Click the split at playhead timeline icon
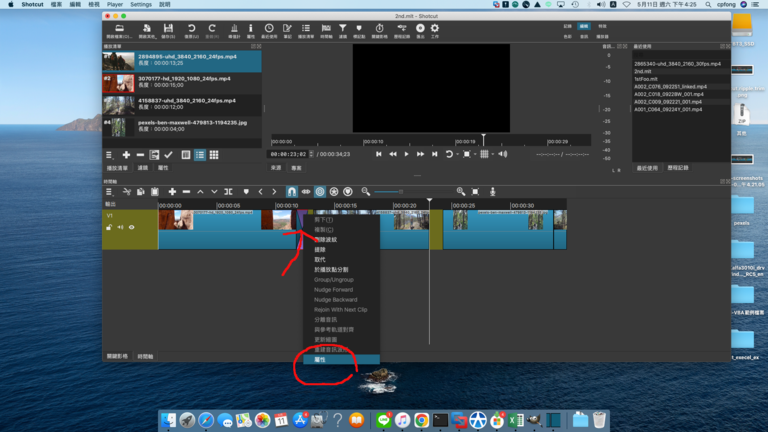This screenshot has height=432, width=768. point(228,191)
